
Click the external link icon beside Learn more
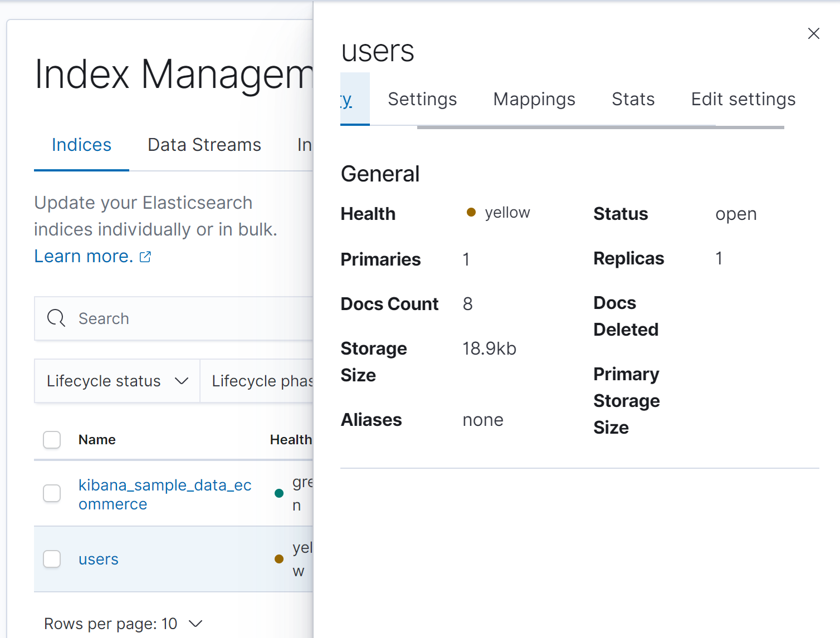[x=145, y=257]
